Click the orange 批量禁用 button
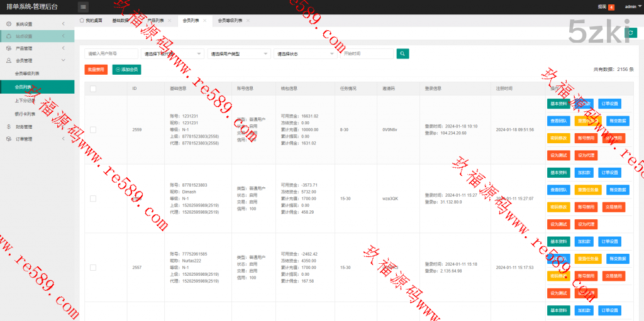This screenshot has height=321, width=644. click(96, 70)
